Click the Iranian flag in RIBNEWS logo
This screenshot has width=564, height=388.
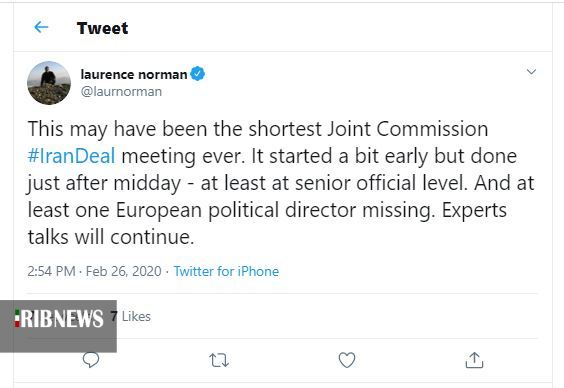tap(17, 318)
